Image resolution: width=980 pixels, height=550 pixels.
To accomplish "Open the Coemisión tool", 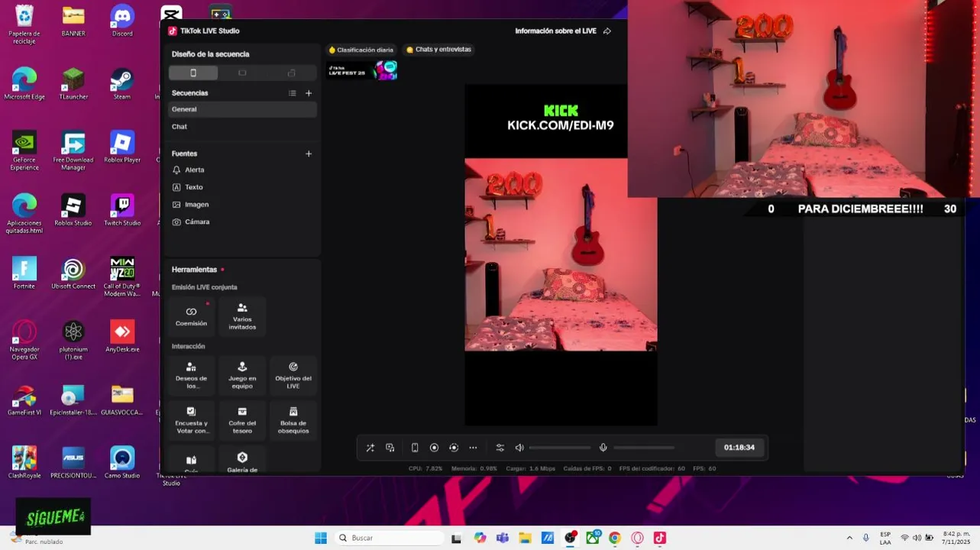I will pyautogui.click(x=191, y=316).
